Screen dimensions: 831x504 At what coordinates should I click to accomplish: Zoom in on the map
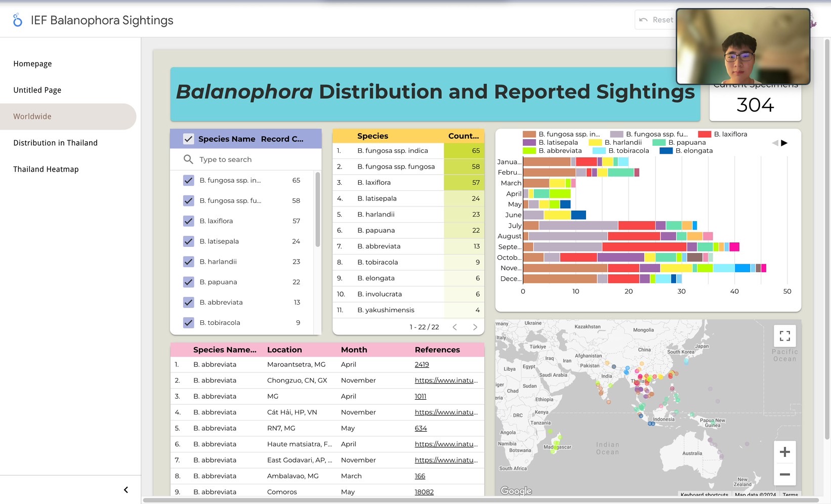(x=784, y=452)
